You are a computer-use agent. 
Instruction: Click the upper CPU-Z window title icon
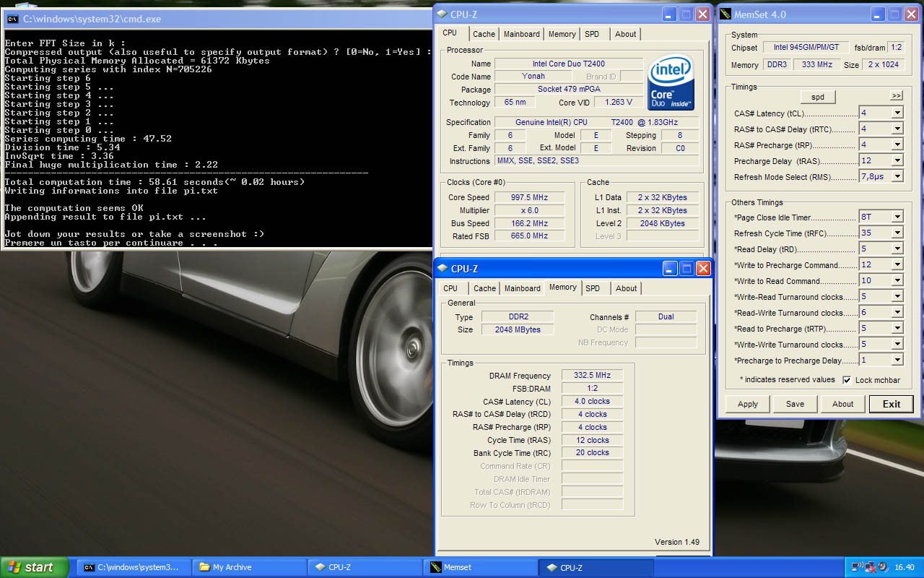tap(442, 14)
